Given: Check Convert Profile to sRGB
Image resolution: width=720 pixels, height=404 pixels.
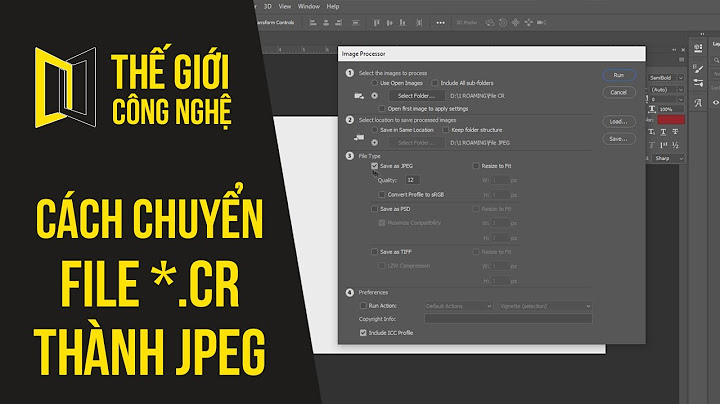Looking at the screenshot, I should pyautogui.click(x=382, y=195).
